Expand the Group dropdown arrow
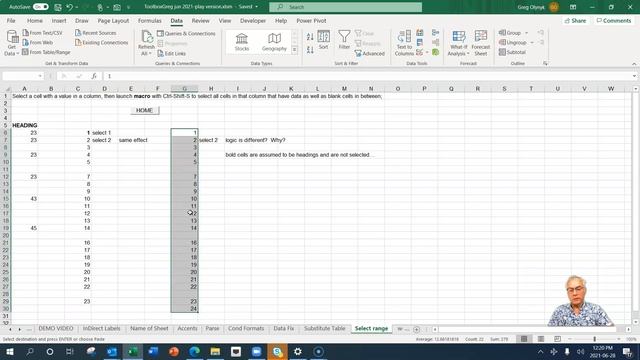This screenshot has height=360, width=640. coord(527,33)
